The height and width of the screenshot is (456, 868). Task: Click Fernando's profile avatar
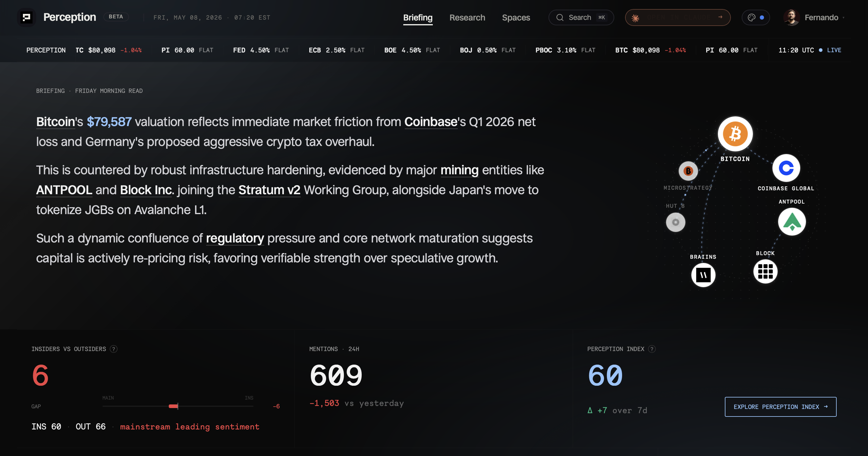click(791, 17)
